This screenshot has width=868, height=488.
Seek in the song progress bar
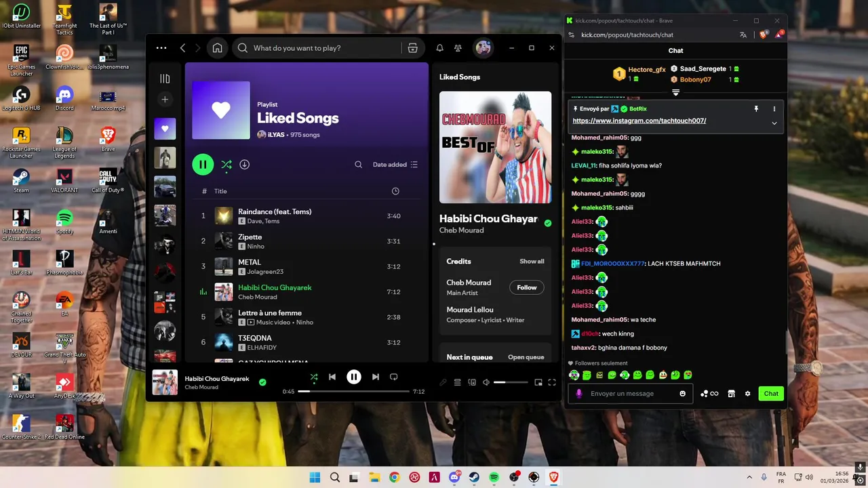(x=353, y=392)
